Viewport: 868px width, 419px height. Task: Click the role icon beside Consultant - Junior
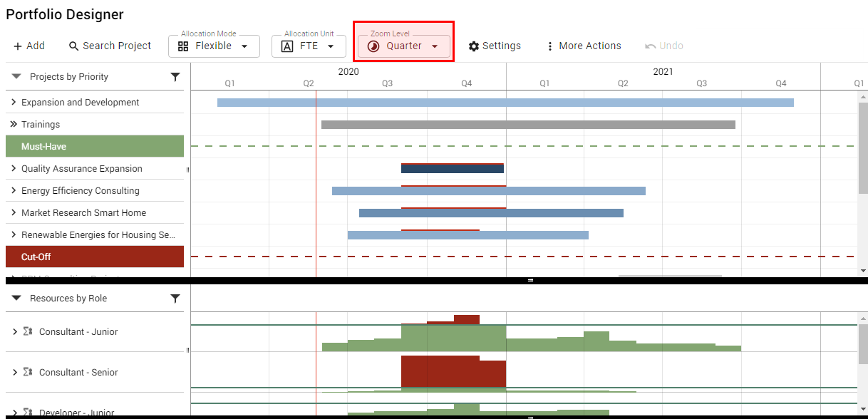28,332
